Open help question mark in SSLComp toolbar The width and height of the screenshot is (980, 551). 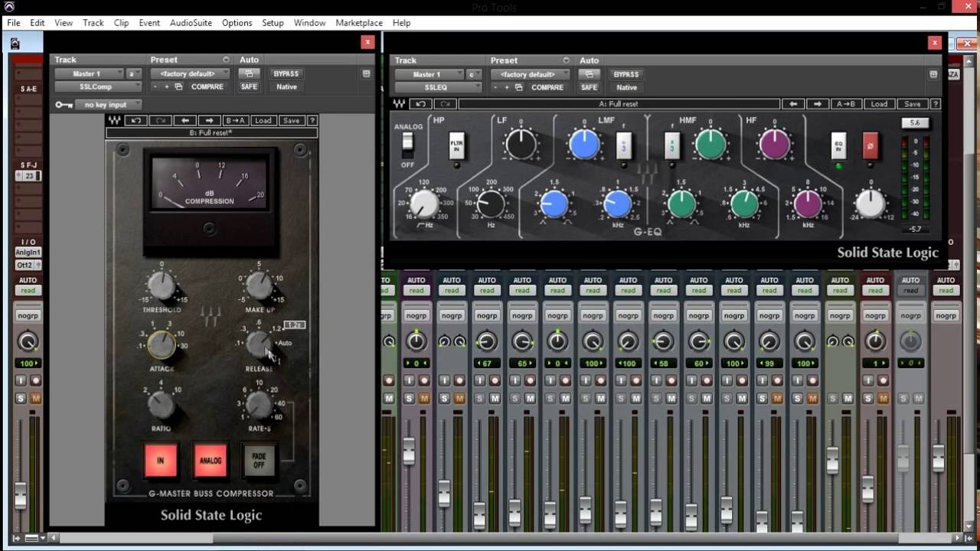(x=312, y=120)
